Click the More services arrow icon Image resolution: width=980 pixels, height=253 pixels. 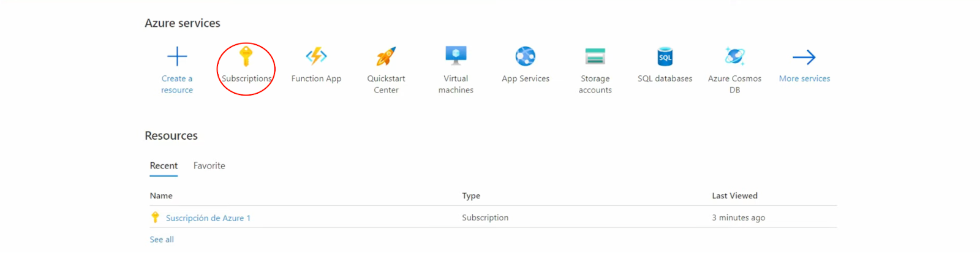click(x=804, y=57)
